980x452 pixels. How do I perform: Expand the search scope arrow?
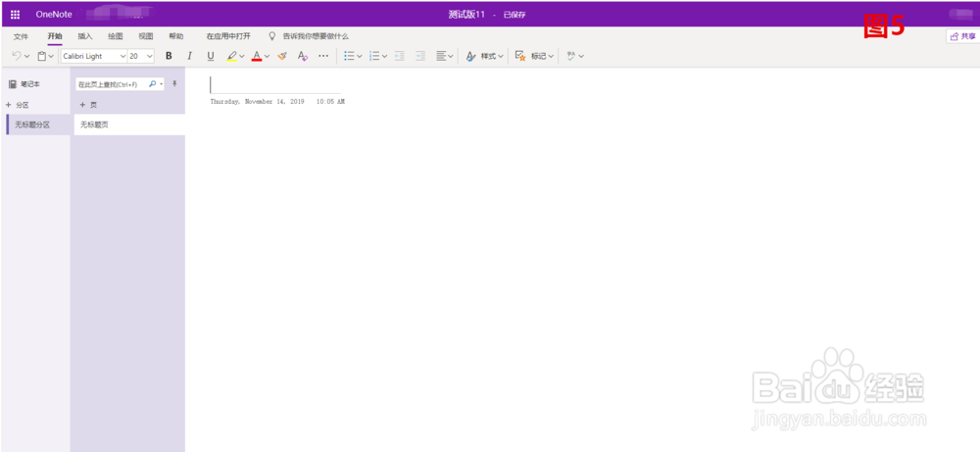(162, 83)
